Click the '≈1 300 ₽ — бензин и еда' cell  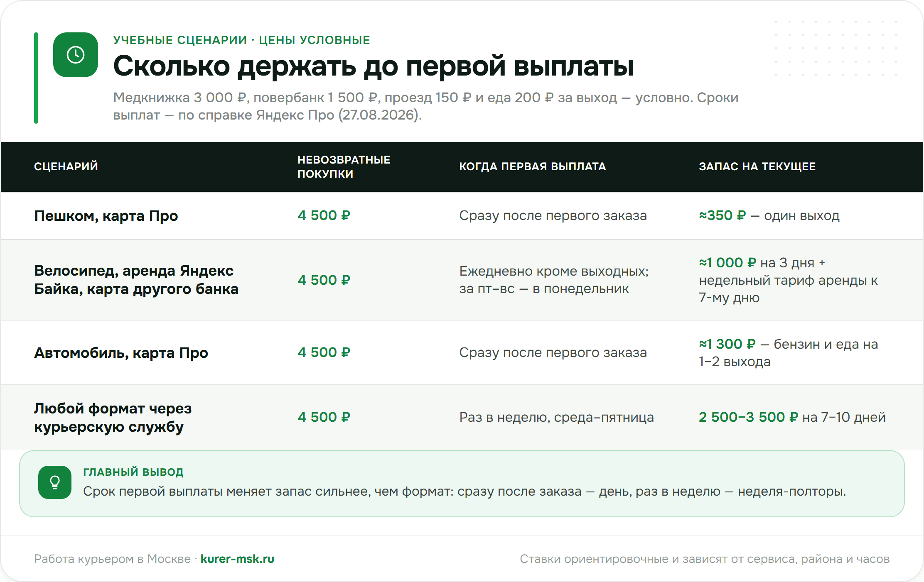pos(788,353)
